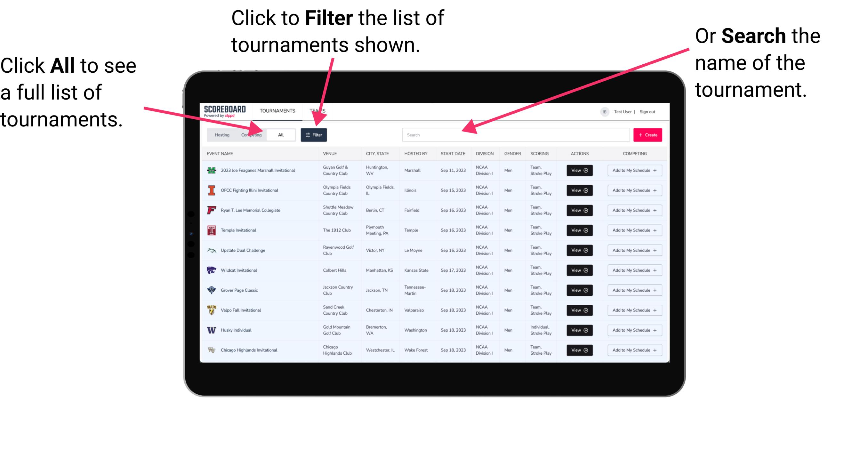Toggle the Hosting filter tab
The image size is (868, 467).
coord(221,134)
